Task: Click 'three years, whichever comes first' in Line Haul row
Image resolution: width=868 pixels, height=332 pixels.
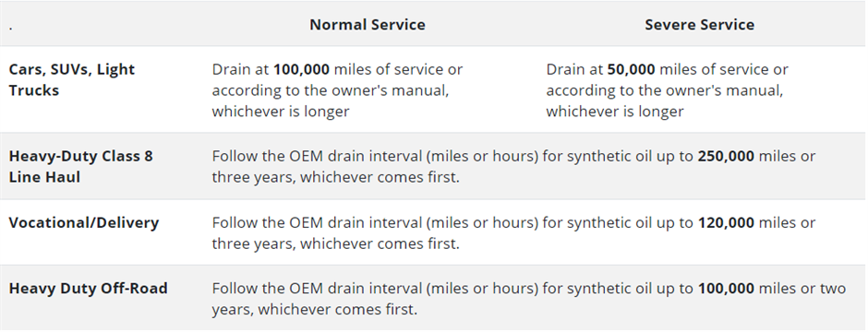Action: (335, 178)
